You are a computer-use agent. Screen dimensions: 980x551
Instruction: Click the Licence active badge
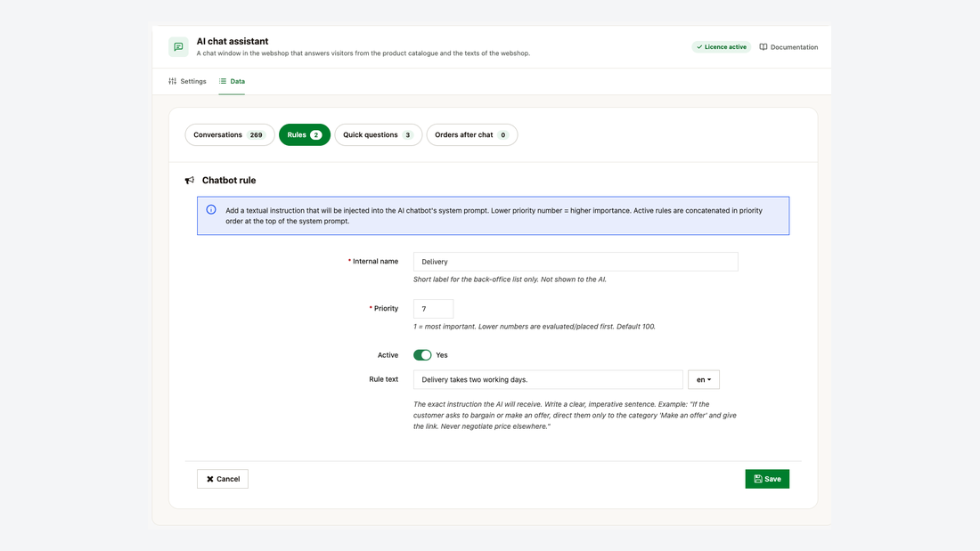click(x=722, y=47)
